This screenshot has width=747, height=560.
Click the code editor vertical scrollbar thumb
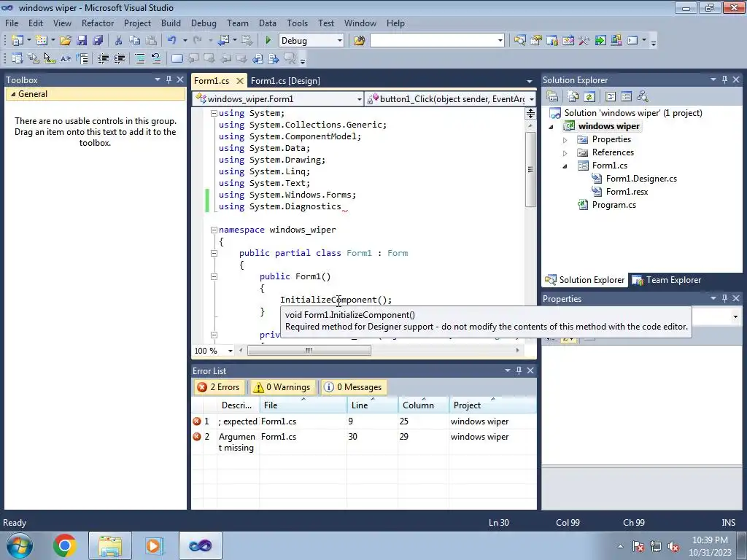[x=530, y=169]
